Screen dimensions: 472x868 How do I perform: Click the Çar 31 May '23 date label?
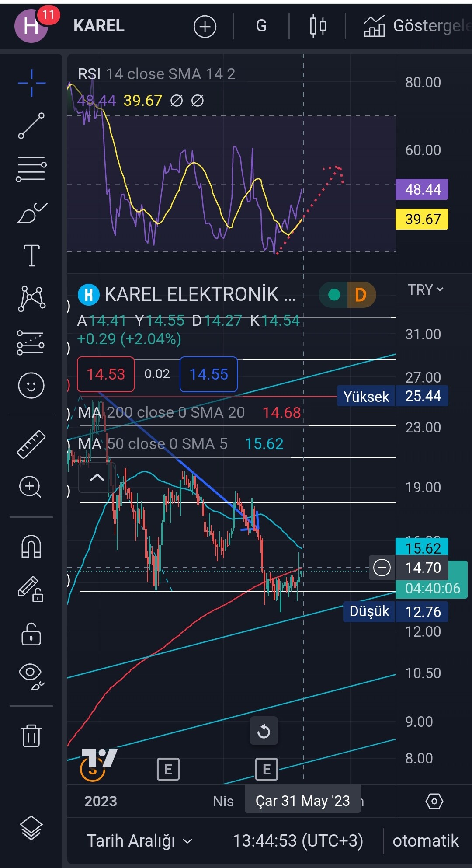[303, 801]
